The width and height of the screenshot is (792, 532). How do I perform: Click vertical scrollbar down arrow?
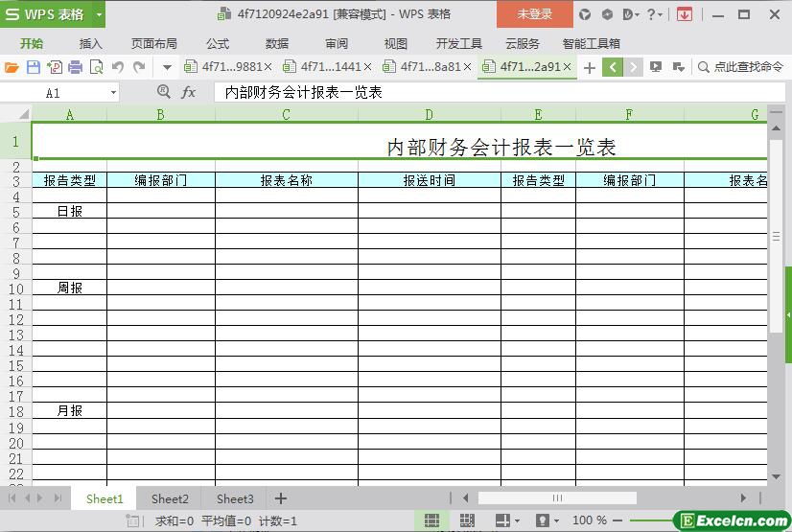pos(776,476)
